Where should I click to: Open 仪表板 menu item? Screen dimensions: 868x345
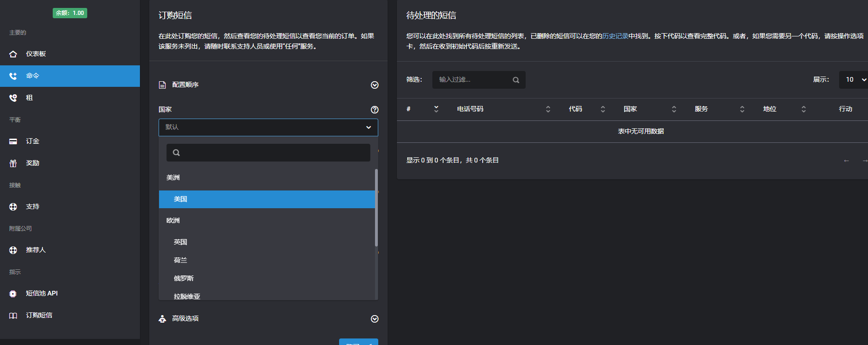[x=70, y=54]
